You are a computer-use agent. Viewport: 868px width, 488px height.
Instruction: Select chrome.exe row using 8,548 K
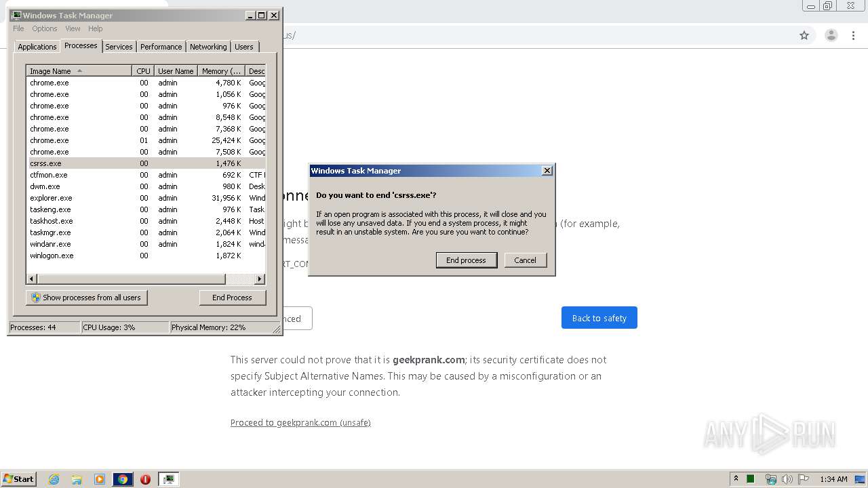pyautogui.click(x=146, y=117)
